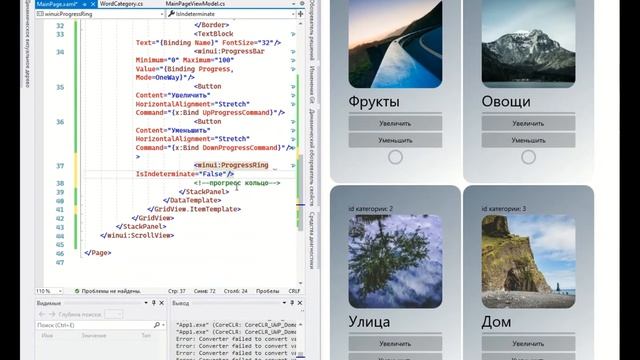This screenshot has width=640, height=360.
Task: Click the Тип column header
Action: [x=146, y=336]
